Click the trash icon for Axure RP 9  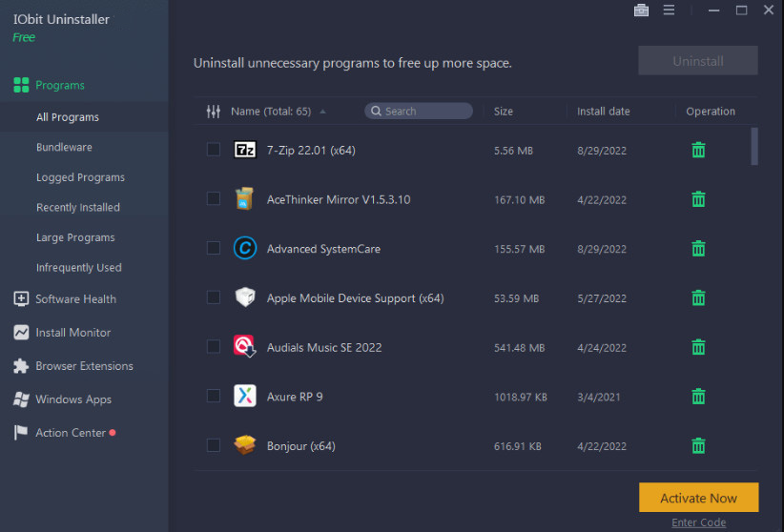[698, 397]
